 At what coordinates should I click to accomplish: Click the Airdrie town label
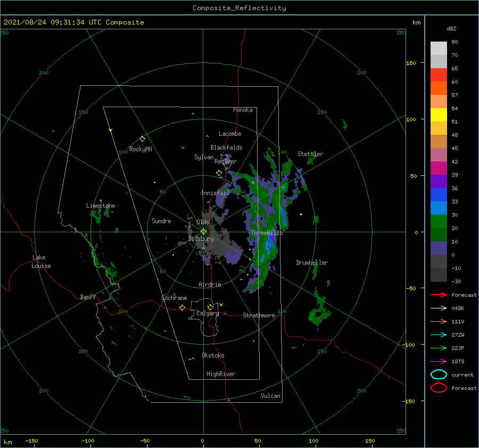[x=210, y=284]
